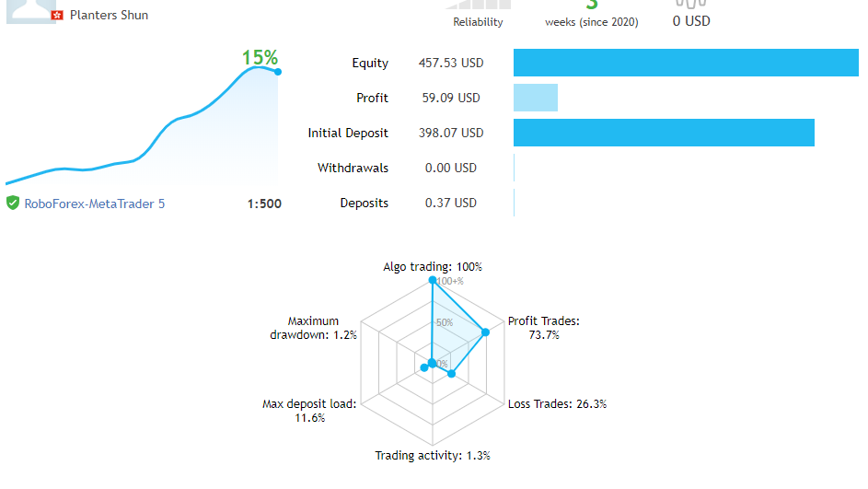The height and width of the screenshot is (489, 868).
Task: Click the Hong Kong flag icon
Action: click(57, 16)
